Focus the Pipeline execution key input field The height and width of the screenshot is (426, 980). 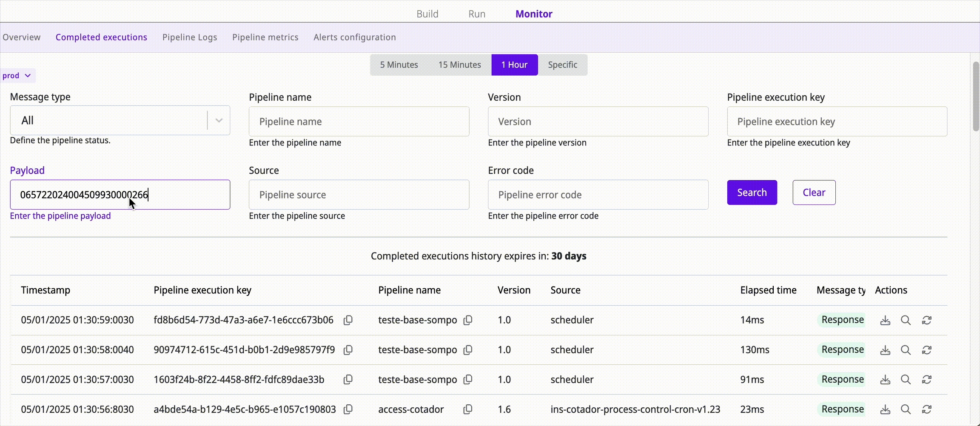click(x=837, y=122)
